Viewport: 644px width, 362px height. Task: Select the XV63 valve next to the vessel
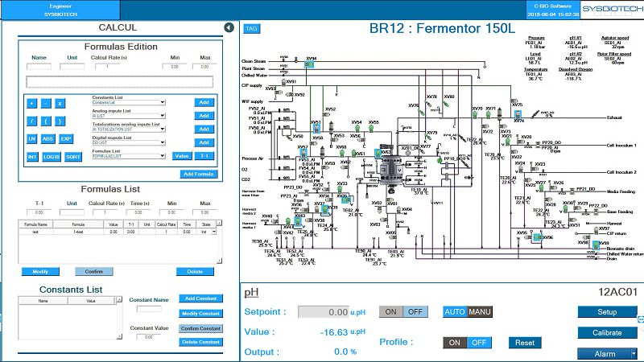click(x=378, y=153)
